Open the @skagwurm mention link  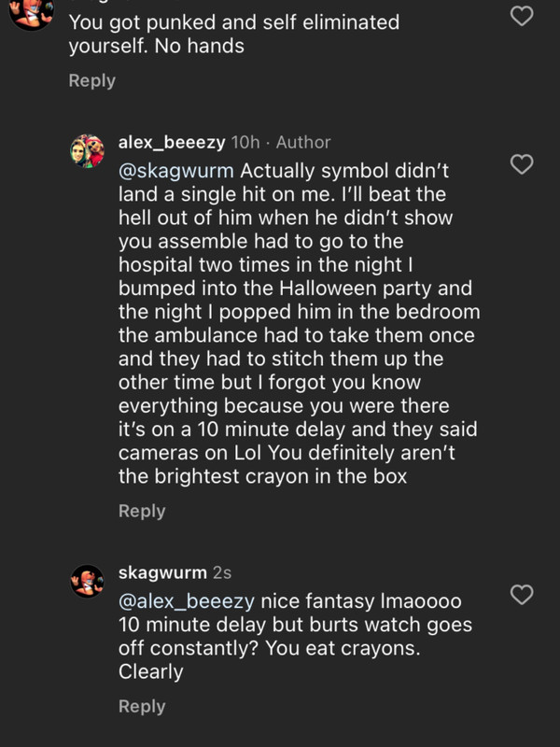click(x=176, y=171)
